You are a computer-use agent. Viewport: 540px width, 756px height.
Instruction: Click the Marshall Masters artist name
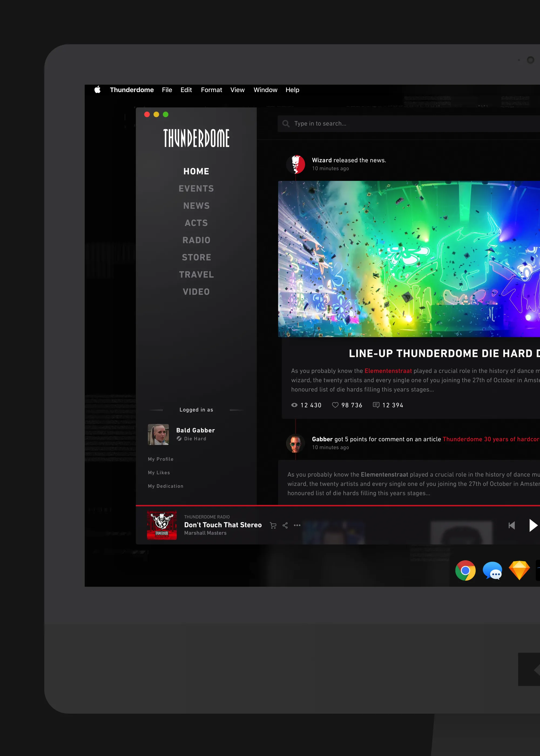[205, 533]
